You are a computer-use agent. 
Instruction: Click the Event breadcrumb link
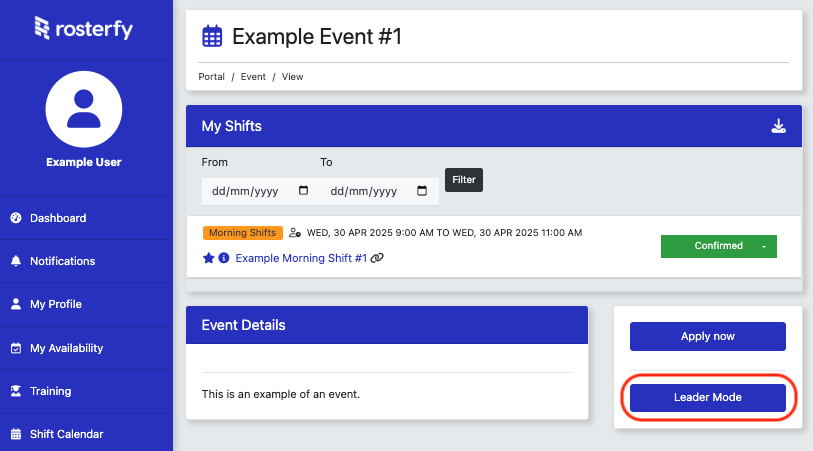coord(253,77)
